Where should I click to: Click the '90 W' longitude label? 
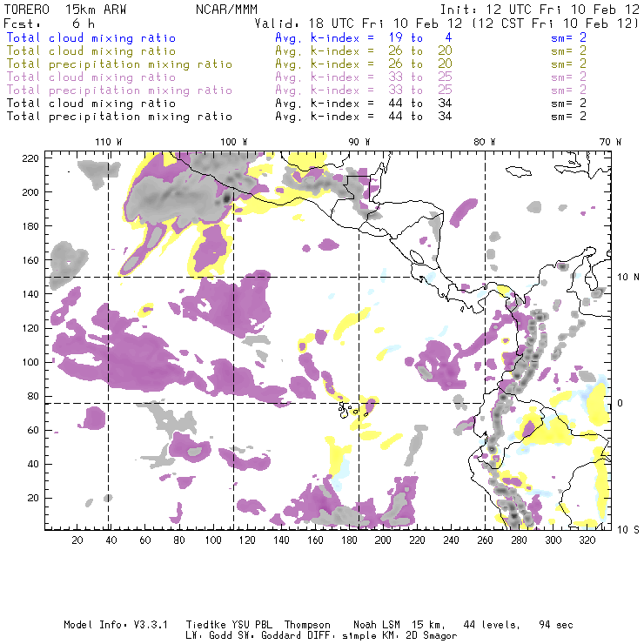point(359,142)
